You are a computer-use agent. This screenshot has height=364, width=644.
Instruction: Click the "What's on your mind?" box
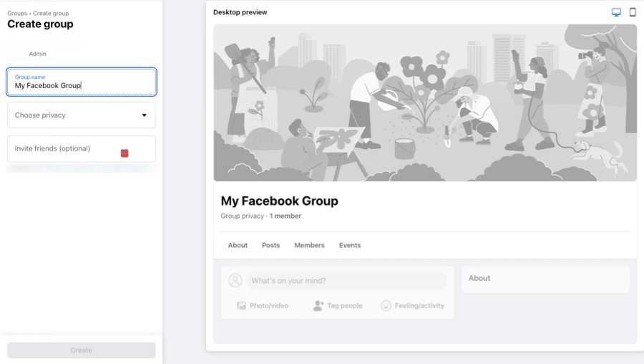coord(346,280)
